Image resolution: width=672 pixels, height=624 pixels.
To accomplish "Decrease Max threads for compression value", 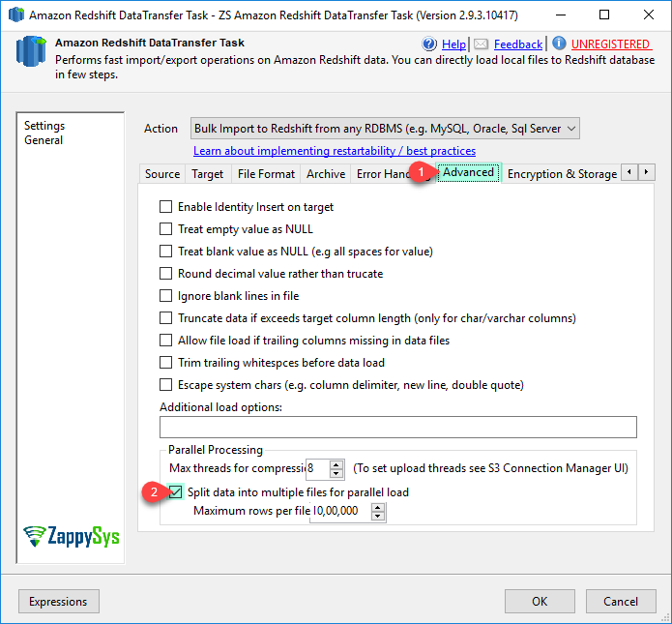I will point(336,473).
